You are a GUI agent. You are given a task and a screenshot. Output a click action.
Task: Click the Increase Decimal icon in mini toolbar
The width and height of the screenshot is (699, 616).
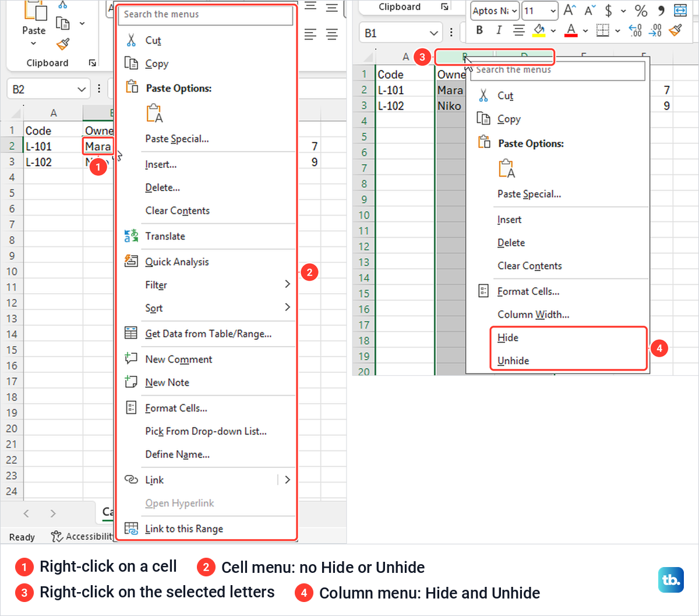(635, 30)
